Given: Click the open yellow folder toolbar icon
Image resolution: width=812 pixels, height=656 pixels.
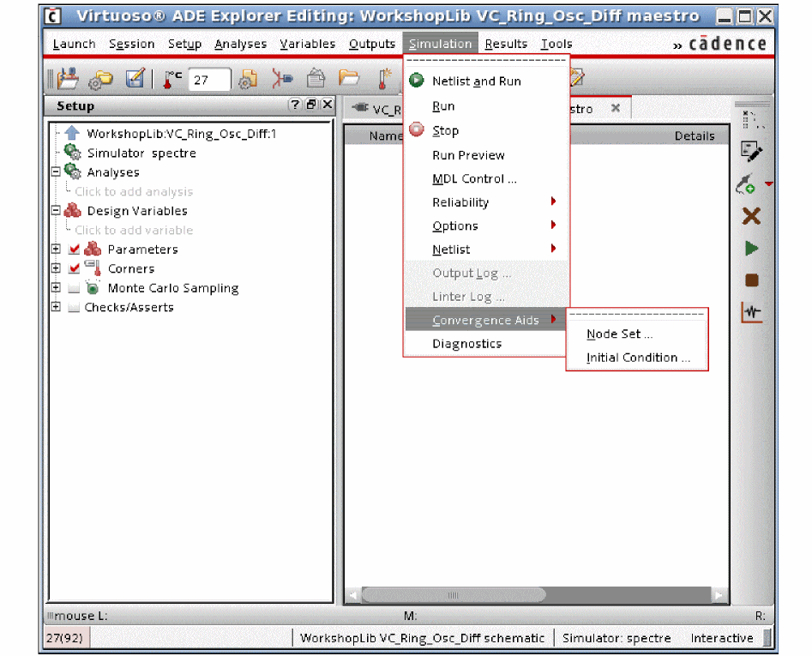Looking at the screenshot, I should click(x=348, y=78).
